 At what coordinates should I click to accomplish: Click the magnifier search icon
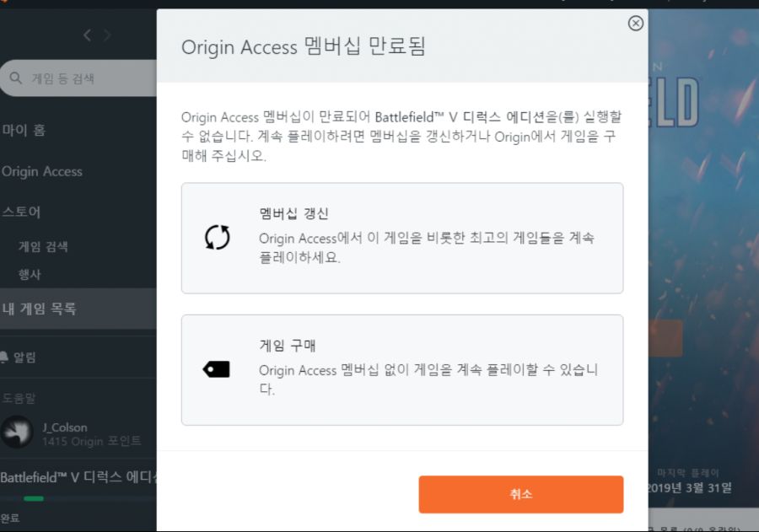coord(16,78)
